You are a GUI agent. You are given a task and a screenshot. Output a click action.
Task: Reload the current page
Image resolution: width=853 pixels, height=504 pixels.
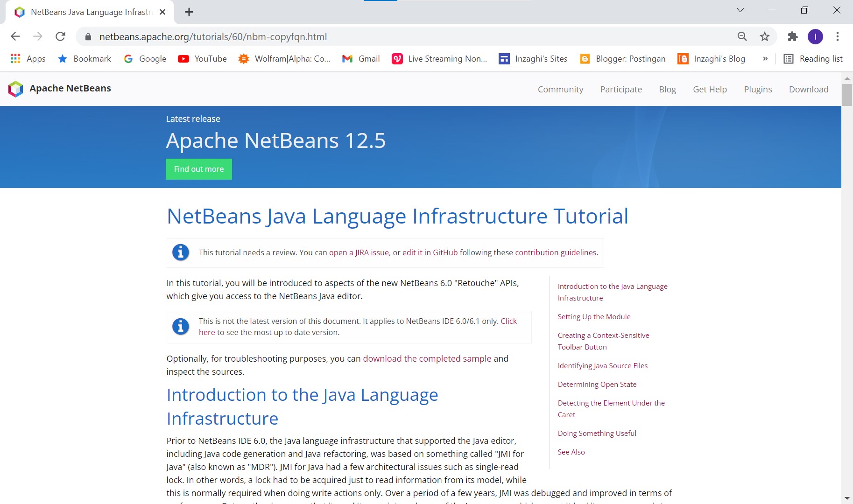[60, 36]
